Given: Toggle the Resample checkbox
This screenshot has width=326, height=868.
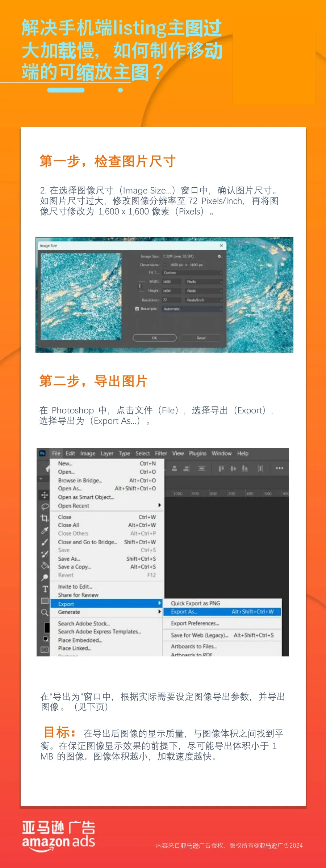Looking at the screenshot, I should (x=137, y=309).
